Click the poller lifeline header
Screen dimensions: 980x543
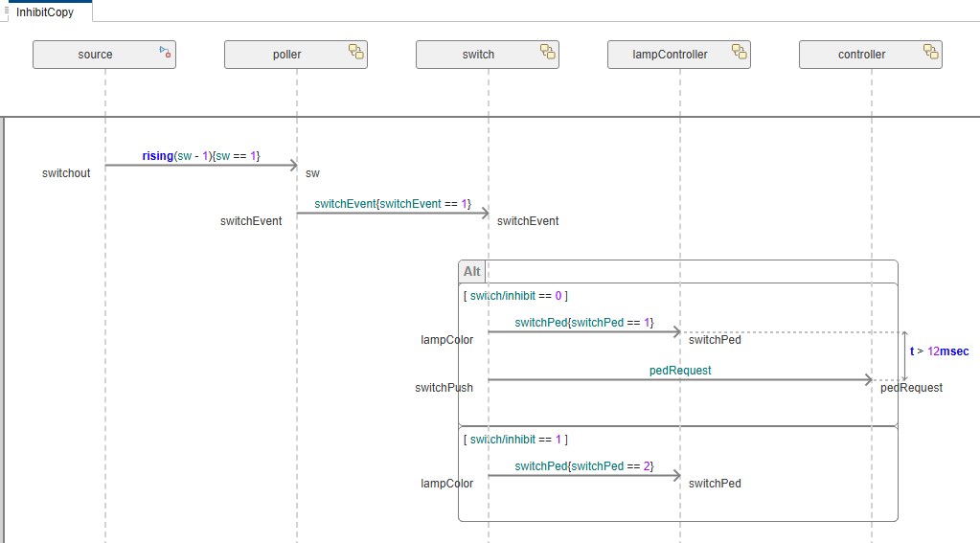[x=296, y=55]
